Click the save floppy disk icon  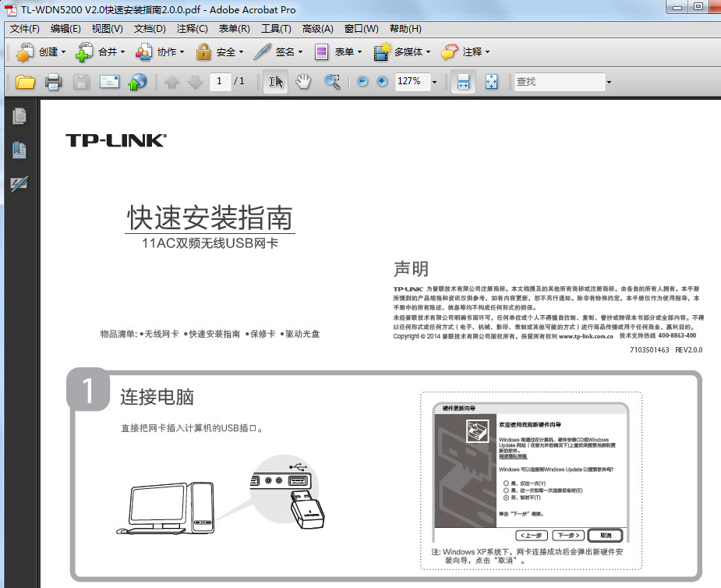click(81, 82)
